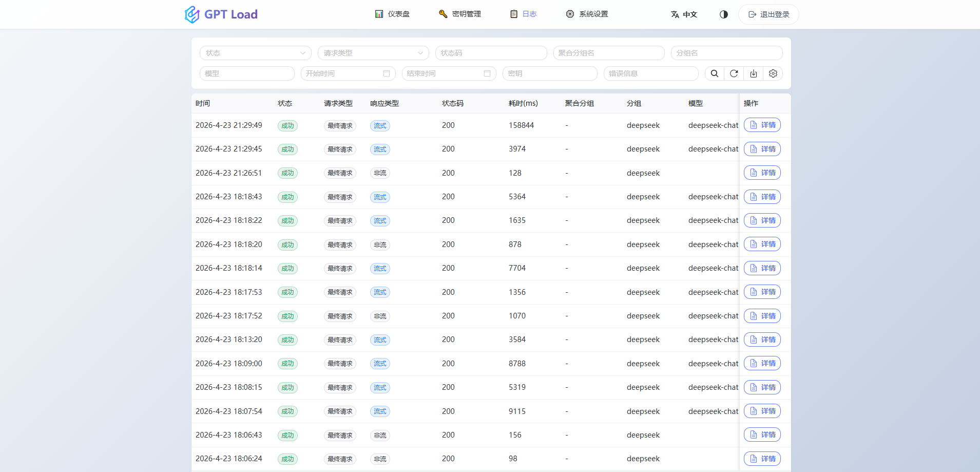
Task: Switch language via 中文 selector
Action: pyautogui.click(x=684, y=14)
